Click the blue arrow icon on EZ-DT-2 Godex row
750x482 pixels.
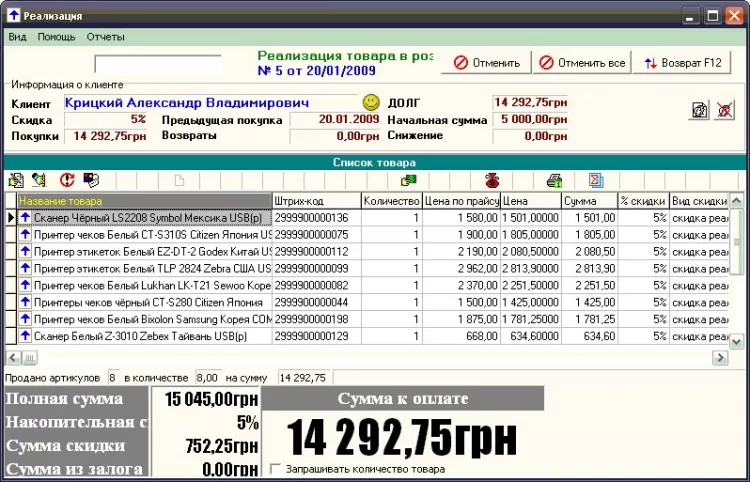tap(25, 251)
